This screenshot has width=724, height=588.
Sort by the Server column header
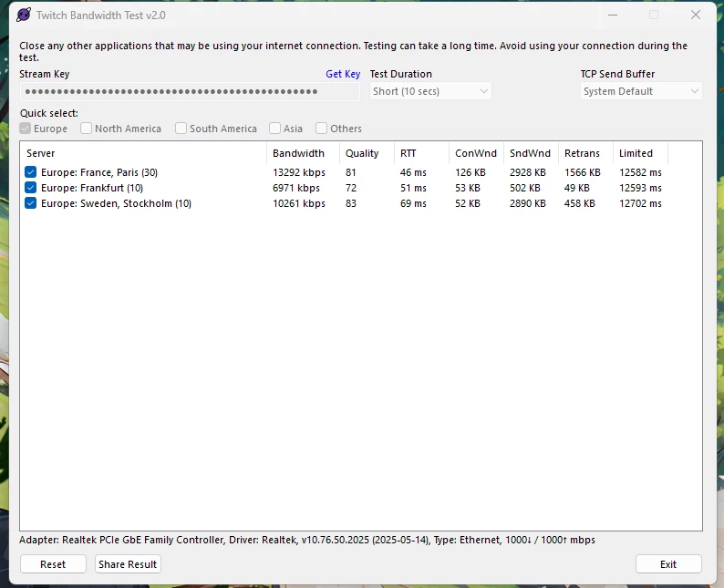click(x=143, y=153)
